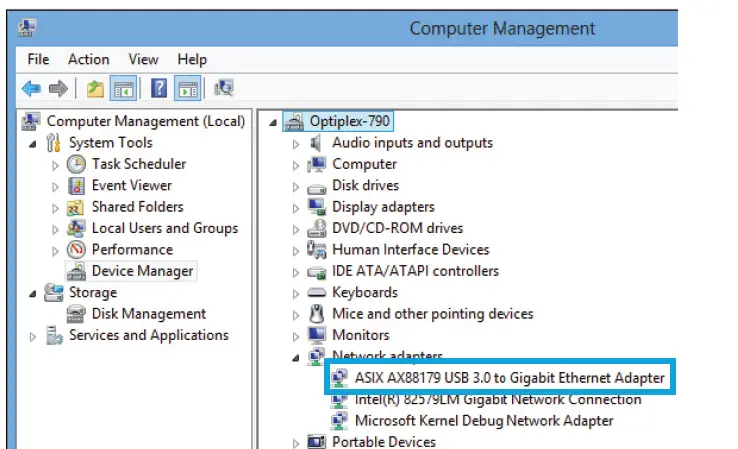Select Computer Management (Local) root
This screenshot has height=449, width=738.
click(146, 121)
